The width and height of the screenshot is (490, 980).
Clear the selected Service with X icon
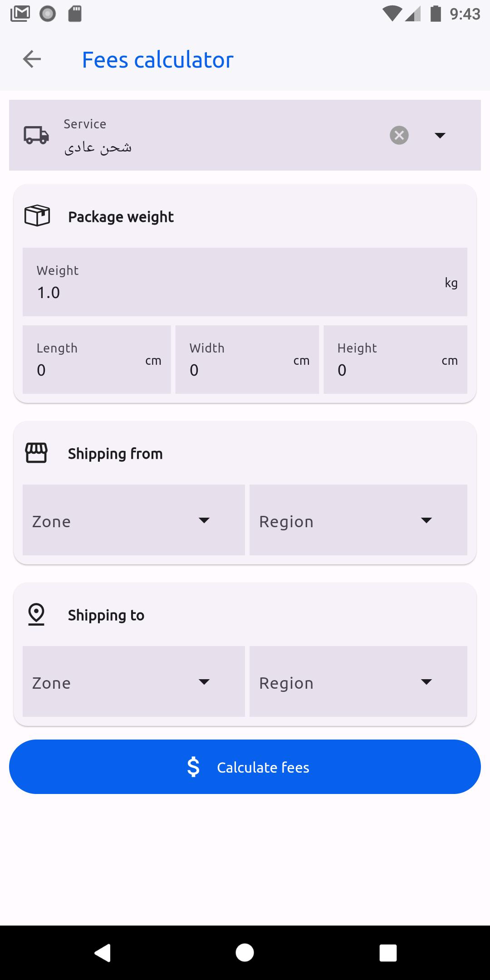click(x=399, y=135)
